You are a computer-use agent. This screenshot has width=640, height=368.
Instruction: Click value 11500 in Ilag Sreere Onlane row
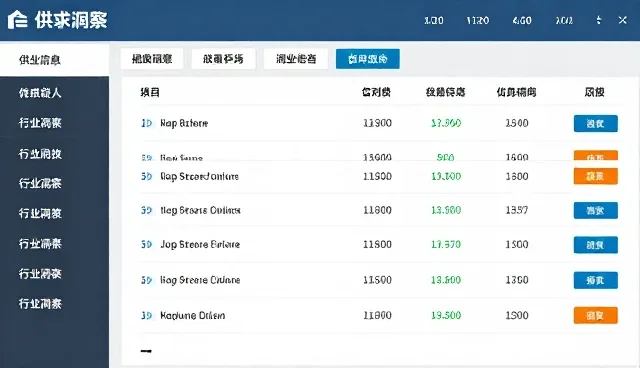(x=378, y=280)
